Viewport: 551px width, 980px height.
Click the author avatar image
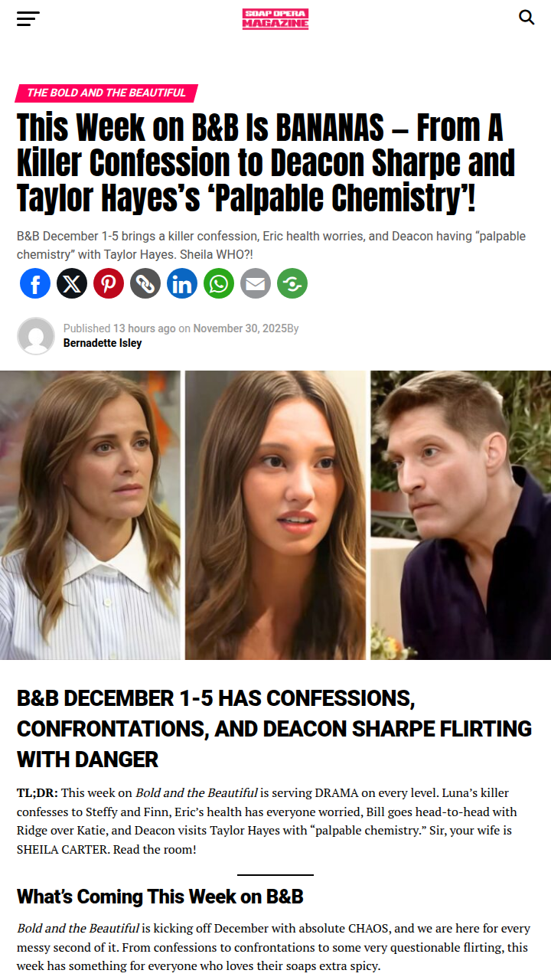click(x=36, y=336)
